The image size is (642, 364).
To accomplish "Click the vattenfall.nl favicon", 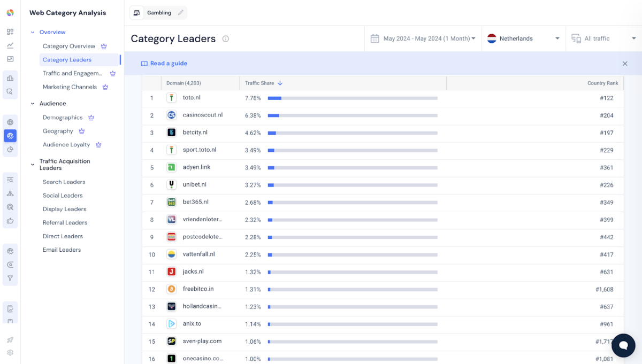I will click(x=171, y=254).
